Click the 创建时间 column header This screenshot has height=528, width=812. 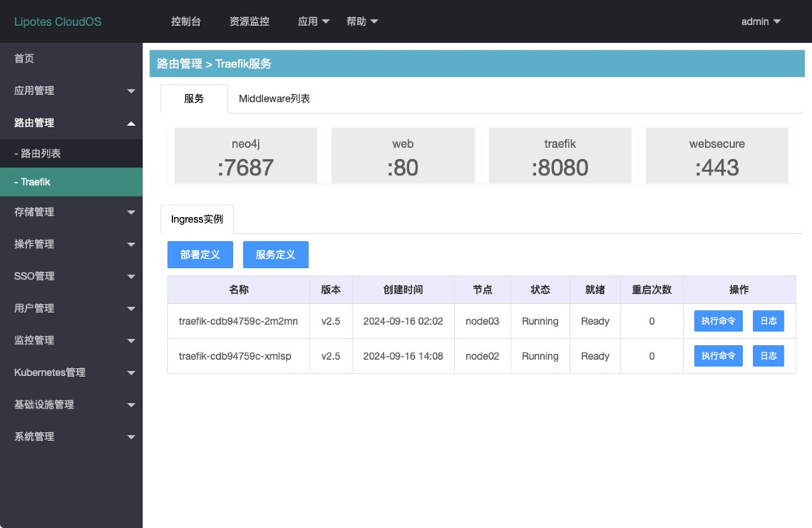point(403,290)
